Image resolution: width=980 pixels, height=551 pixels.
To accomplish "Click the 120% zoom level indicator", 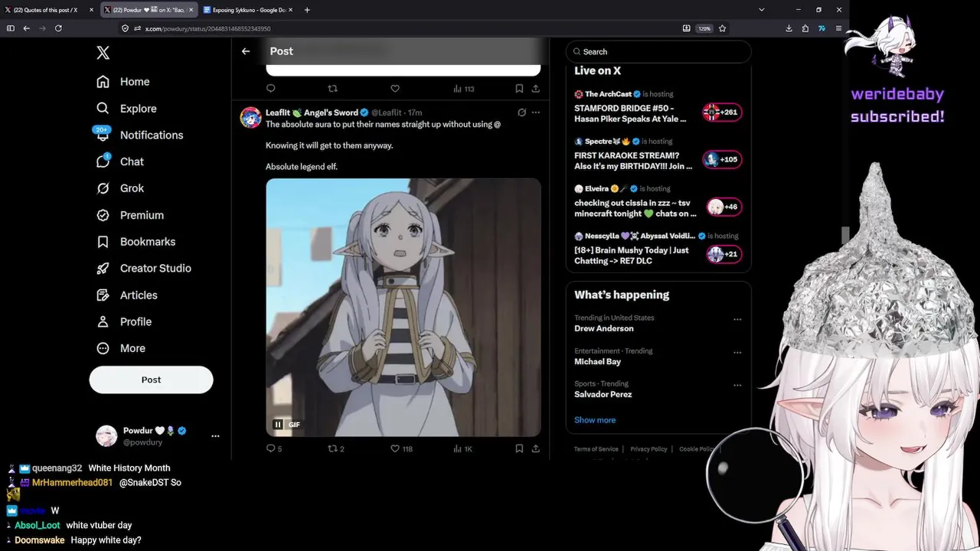I will 704,28.
